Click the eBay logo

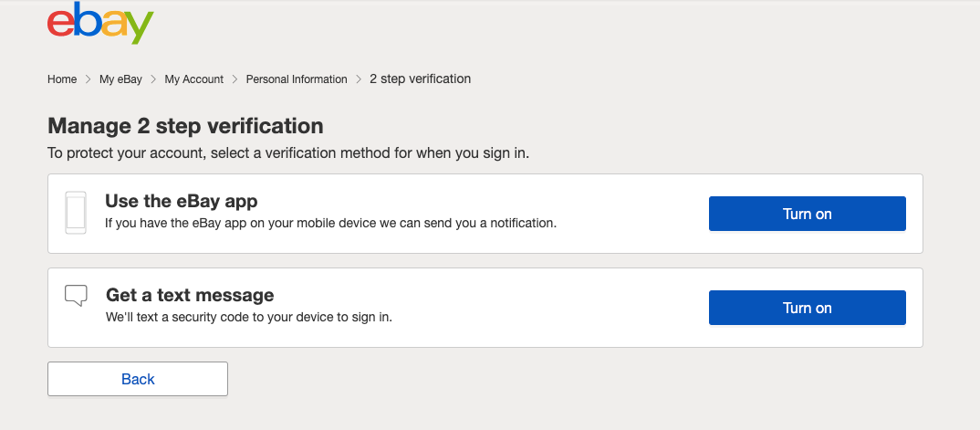coord(100,25)
